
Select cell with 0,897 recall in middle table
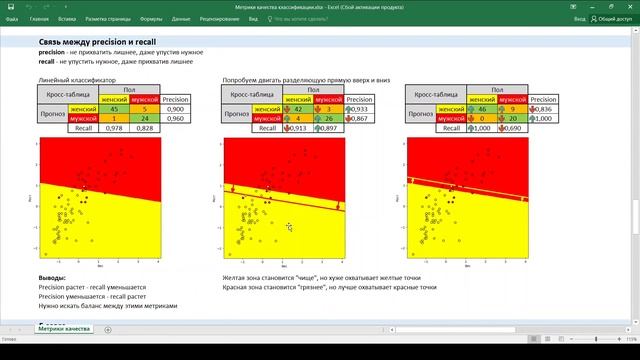coord(329,128)
